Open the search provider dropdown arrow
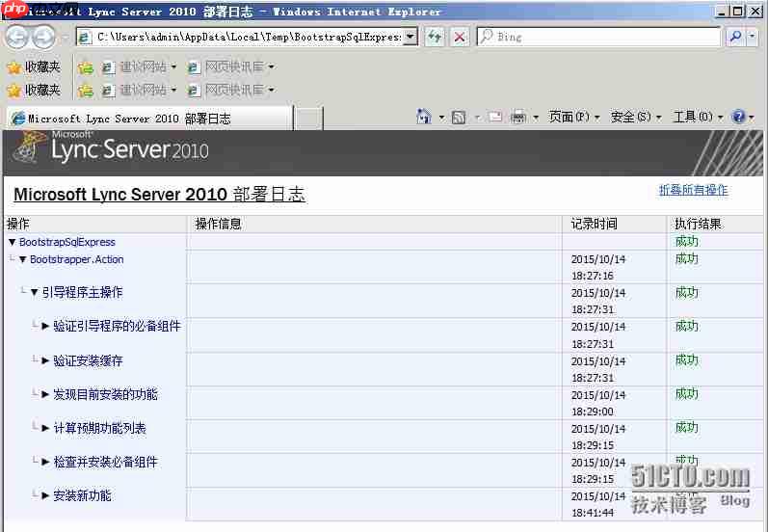 click(x=753, y=37)
